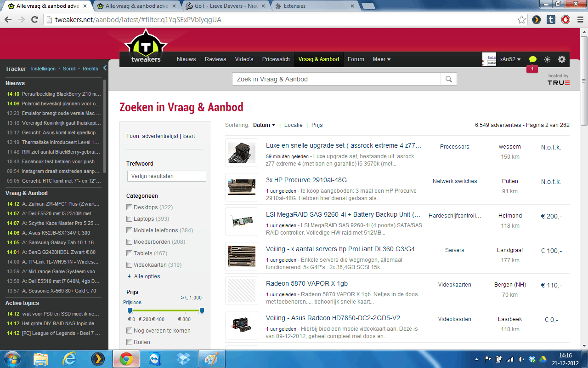Open the settings gear in site header
The height and width of the screenshot is (368, 588).
click(562, 59)
